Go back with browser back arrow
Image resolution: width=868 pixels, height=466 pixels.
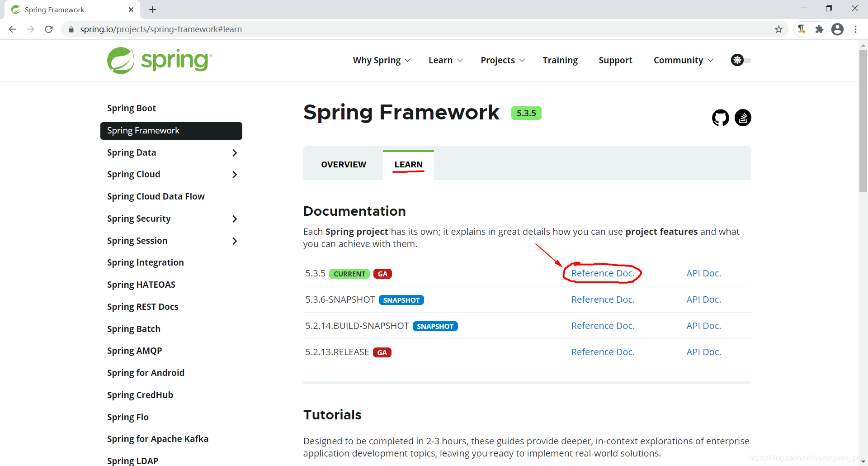(12, 29)
